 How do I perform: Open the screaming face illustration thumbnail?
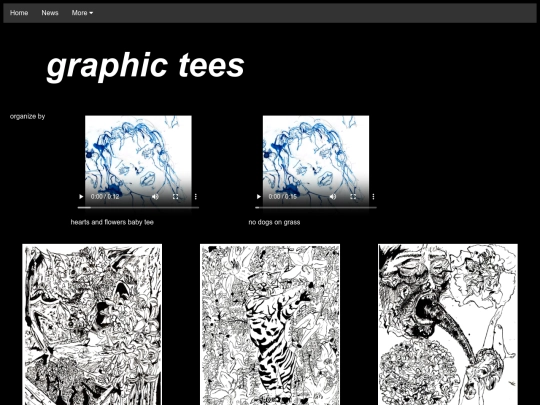pos(448,324)
